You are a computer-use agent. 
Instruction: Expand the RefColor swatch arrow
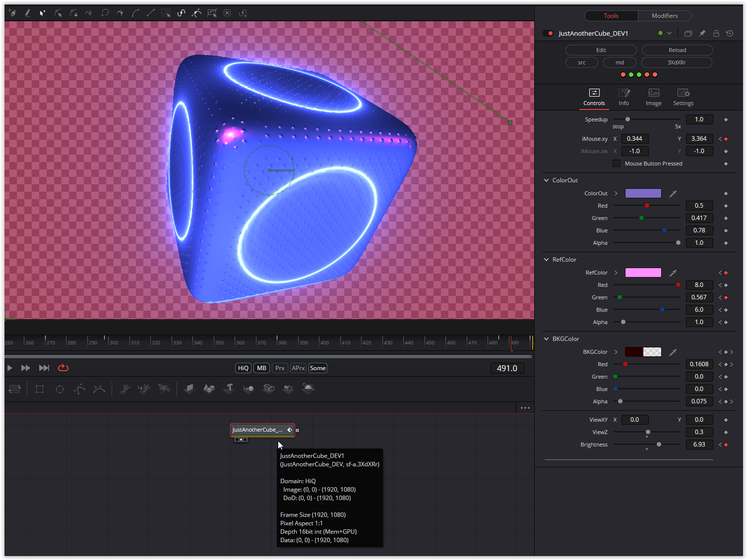pos(616,273)
